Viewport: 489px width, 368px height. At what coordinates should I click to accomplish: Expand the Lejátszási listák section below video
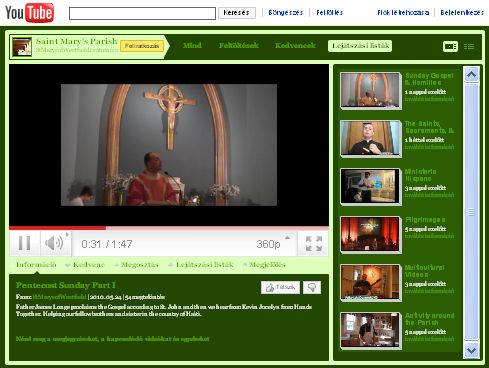[201, 265]
